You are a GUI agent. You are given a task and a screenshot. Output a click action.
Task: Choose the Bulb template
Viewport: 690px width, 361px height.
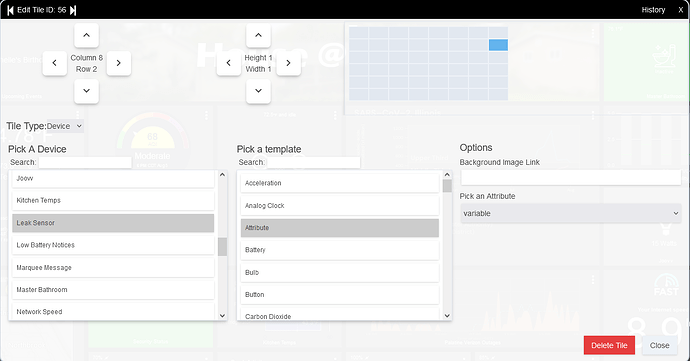tap(340, 273)
